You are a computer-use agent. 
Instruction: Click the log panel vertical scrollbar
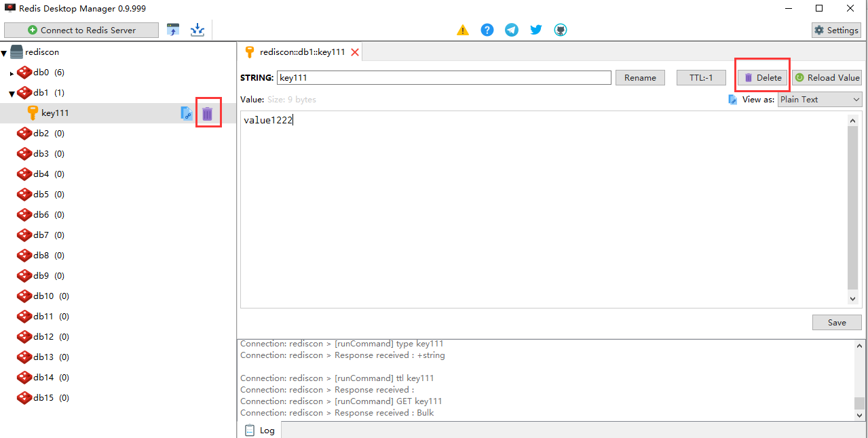[859, 380]
